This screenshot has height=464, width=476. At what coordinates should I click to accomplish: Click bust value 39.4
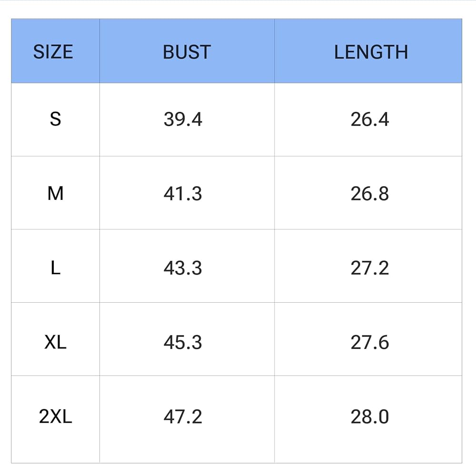coord(183,119)
